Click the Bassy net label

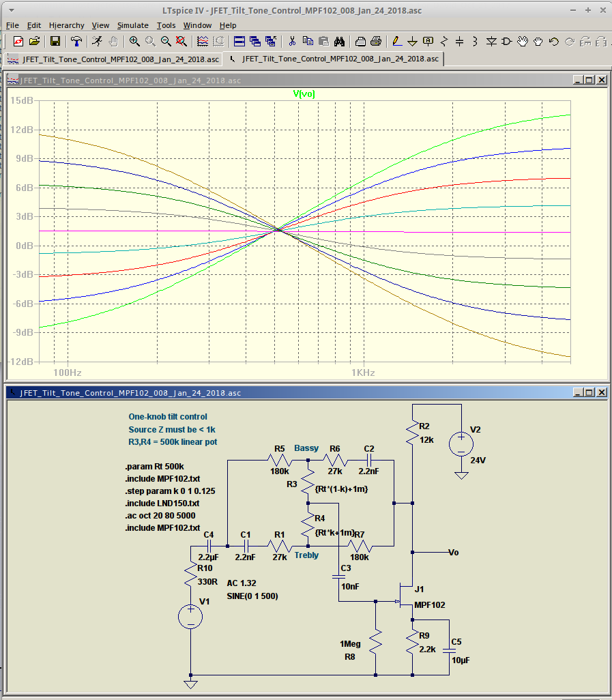click(x=306, y=448)
